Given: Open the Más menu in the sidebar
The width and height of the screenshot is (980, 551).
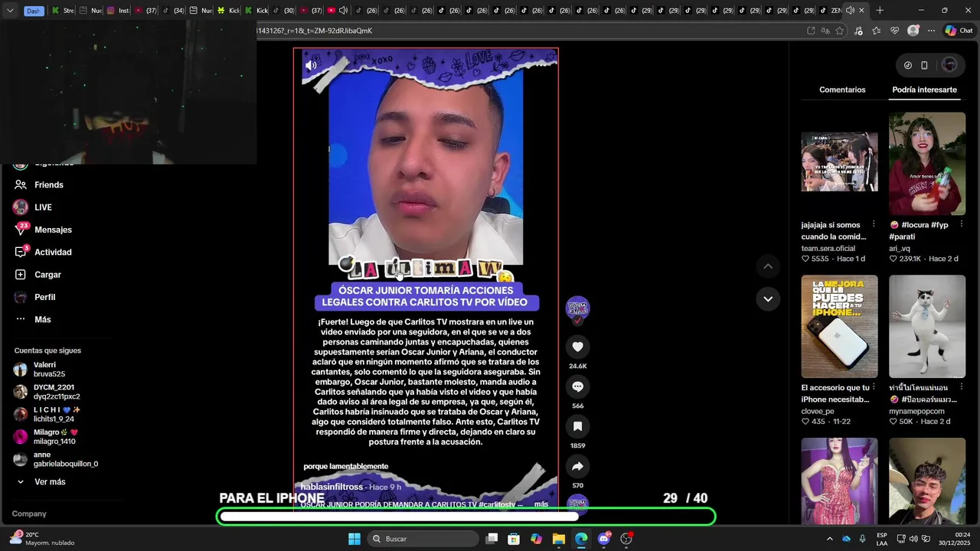Looking at the screenshot, I should coord(42,319).
